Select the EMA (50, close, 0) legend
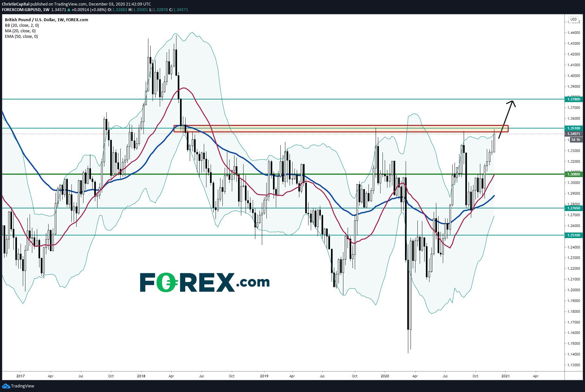Viewport: 585px width, 392px height. (21, 36)
